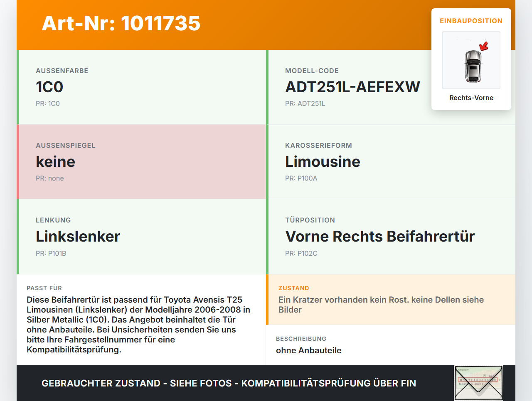This screenshot has width=532, height=401.
Task: Click the Linkslenker steering value
Action: click(78, 236)
